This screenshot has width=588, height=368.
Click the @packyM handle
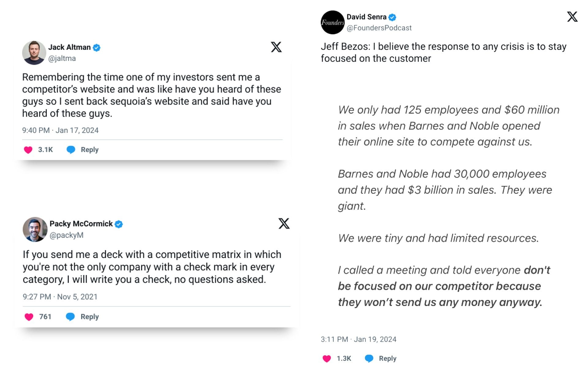click(66, 235)
